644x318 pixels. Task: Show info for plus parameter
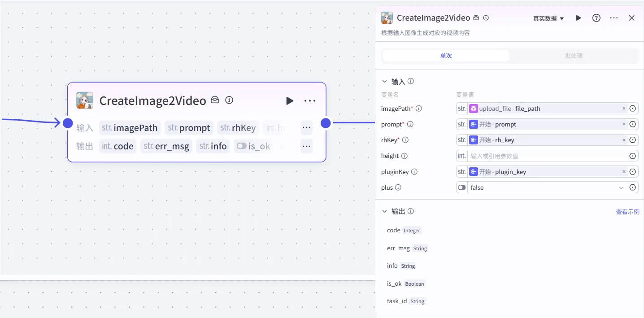click(398, 187)
